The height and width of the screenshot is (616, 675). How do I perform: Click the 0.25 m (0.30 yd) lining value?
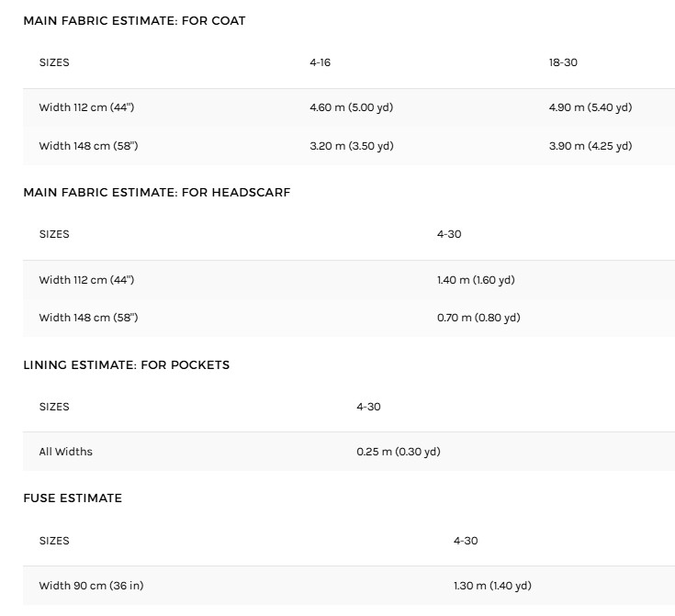[x=398, y=452]
